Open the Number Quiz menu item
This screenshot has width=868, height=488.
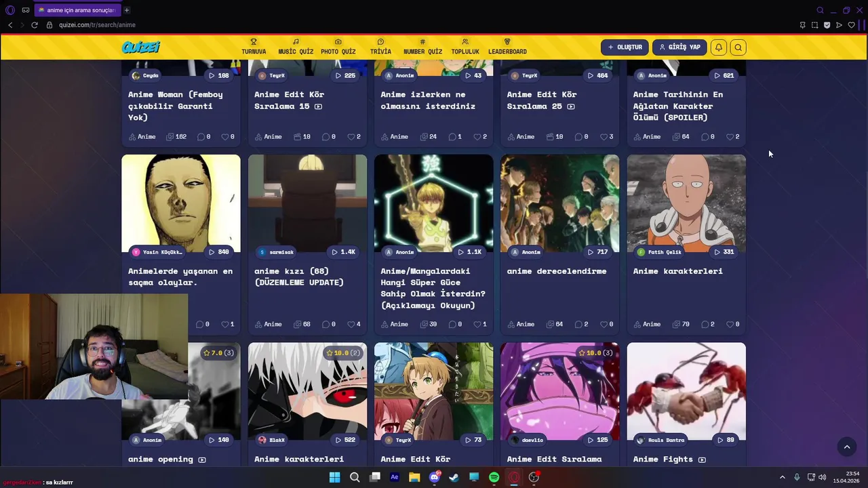pos(422,47)
